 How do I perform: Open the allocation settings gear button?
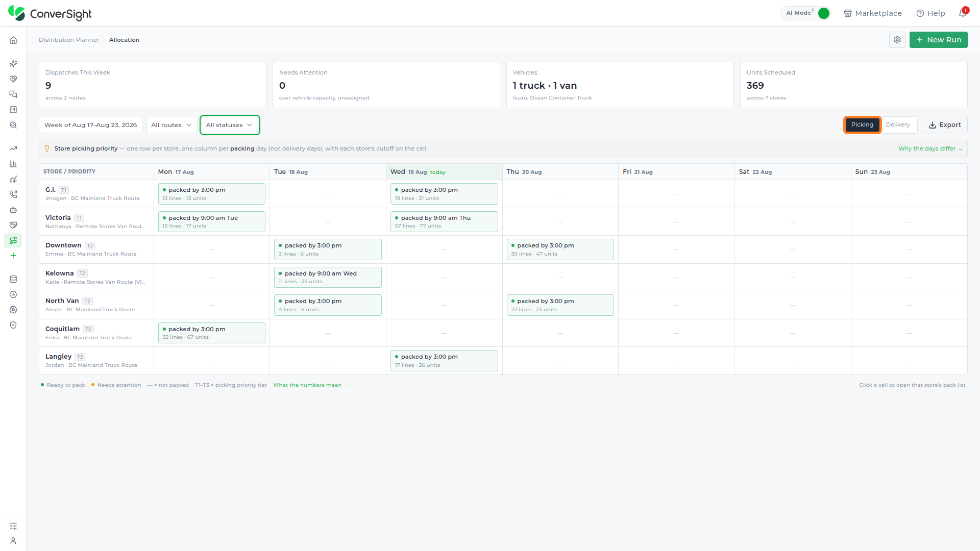click(897, 40)
